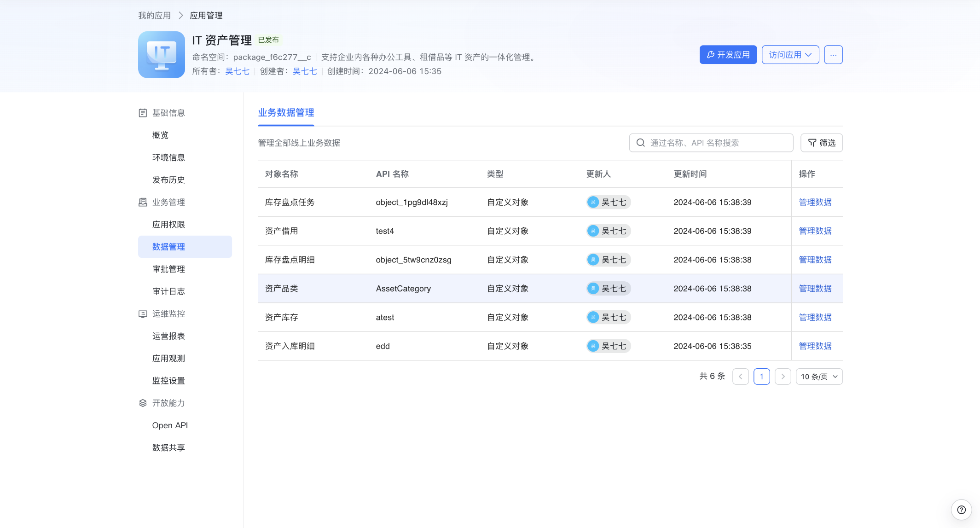The height and width of the screenshot is (528, 980).
Task: Click 吴七七 avatar in 资产借用 row
Action: click(593, 231)
